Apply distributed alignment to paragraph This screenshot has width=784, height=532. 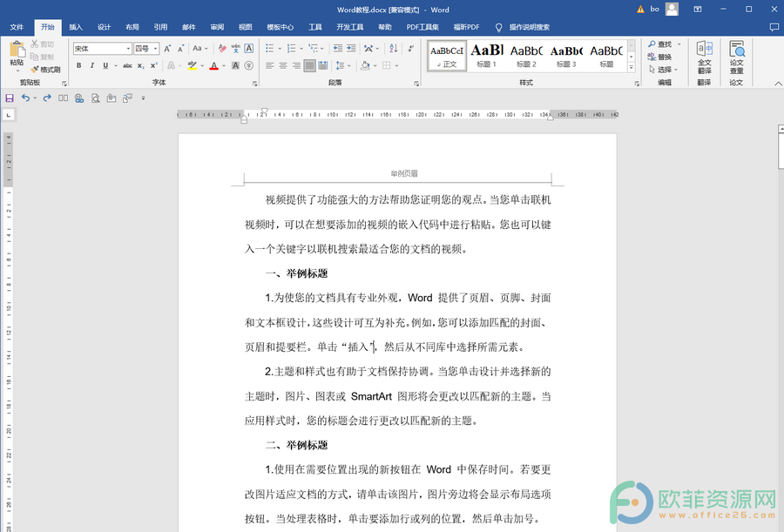coord(323,65)
